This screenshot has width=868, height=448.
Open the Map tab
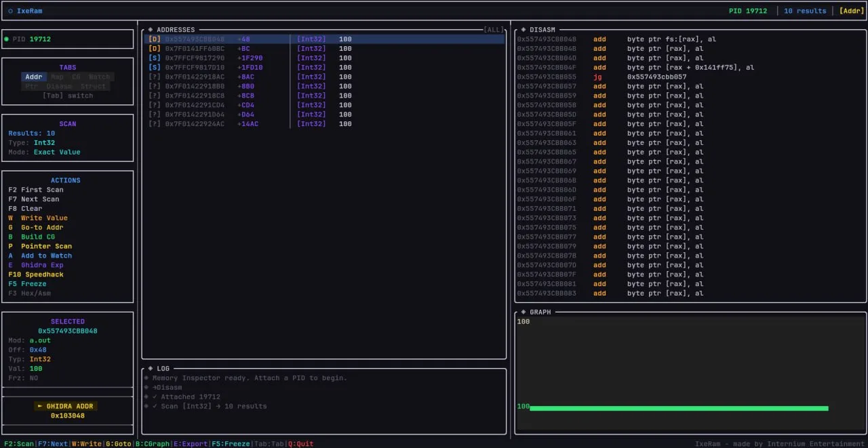[x=57, y=77]
